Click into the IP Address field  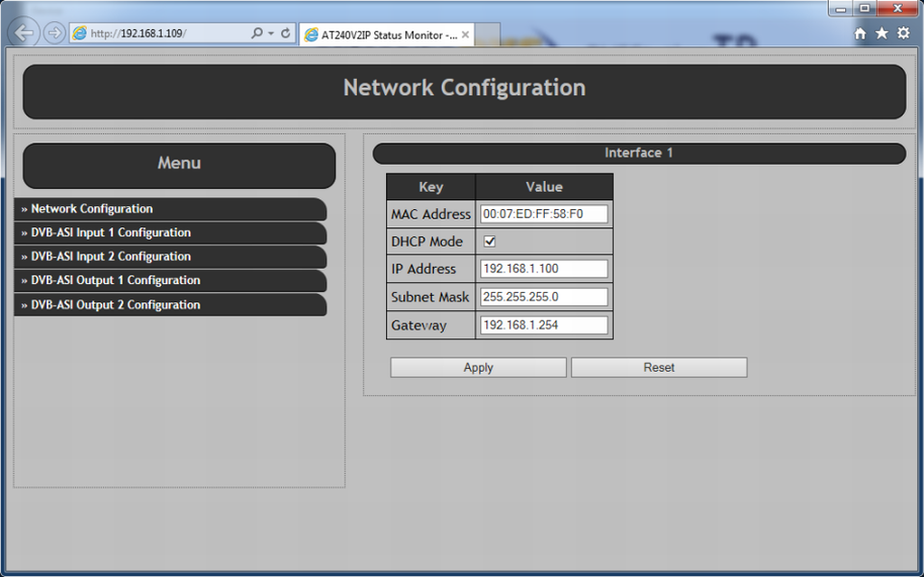[544, 269]
